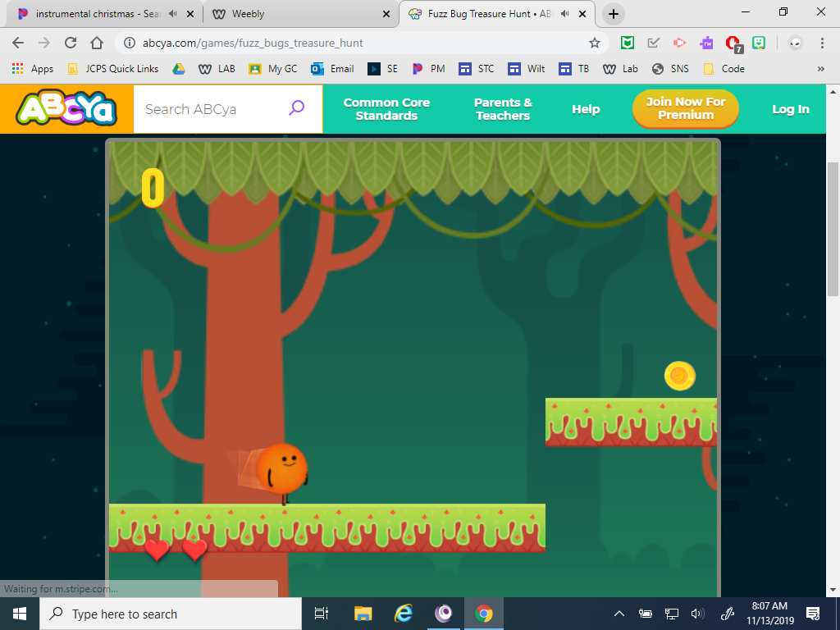Image resolution: width=840 pixels, height=630 pixels.
Task: Launch Internet Explorer from the taskbar
Action: (403, 614)
